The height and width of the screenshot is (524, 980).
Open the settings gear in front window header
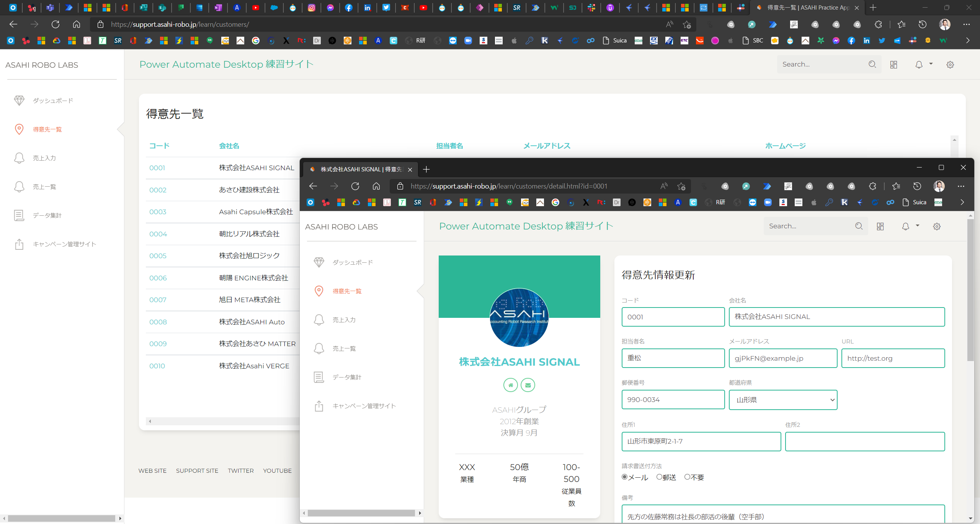(937, 226)
